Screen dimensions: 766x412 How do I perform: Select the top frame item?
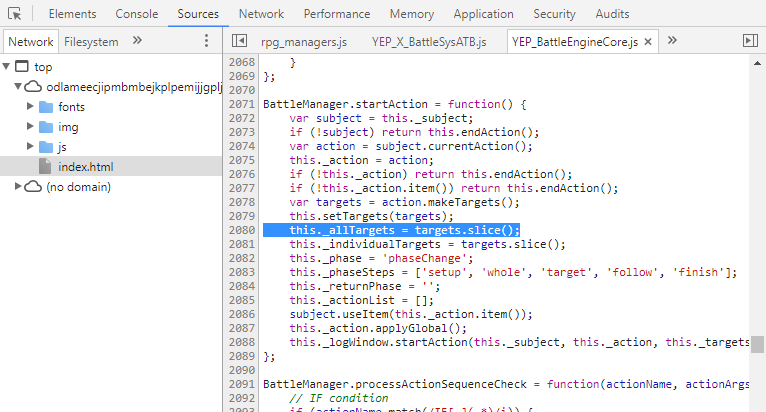43,67
